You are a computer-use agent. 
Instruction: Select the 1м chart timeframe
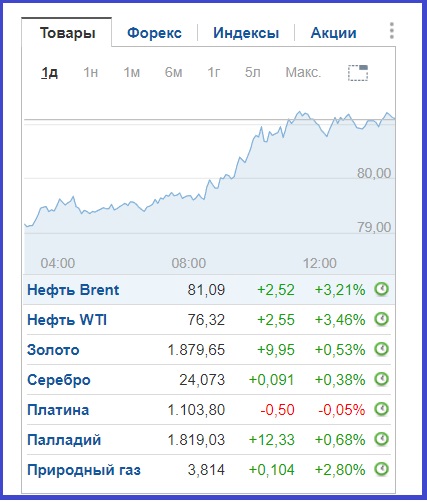132,72
